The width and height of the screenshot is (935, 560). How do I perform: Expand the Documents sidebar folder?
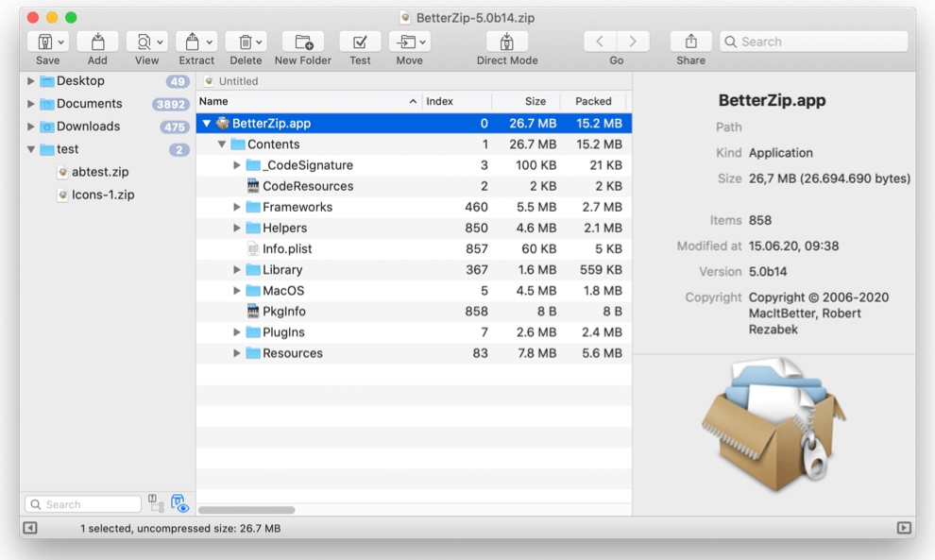[30, 103]
